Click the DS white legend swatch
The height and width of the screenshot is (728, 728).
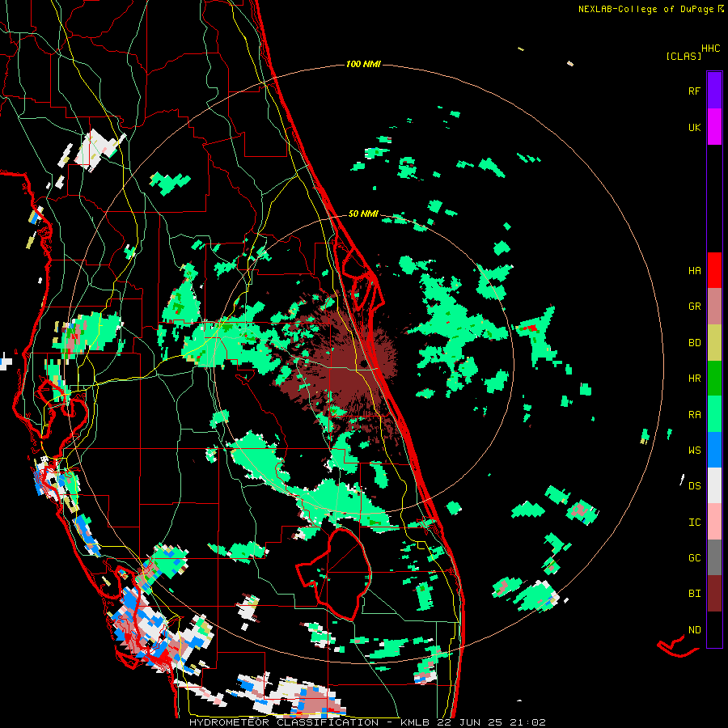[x=714, y=485]
